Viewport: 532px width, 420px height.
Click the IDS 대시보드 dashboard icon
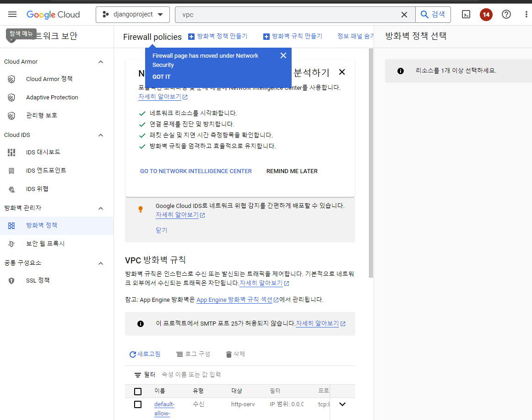[x=11, y=153]
